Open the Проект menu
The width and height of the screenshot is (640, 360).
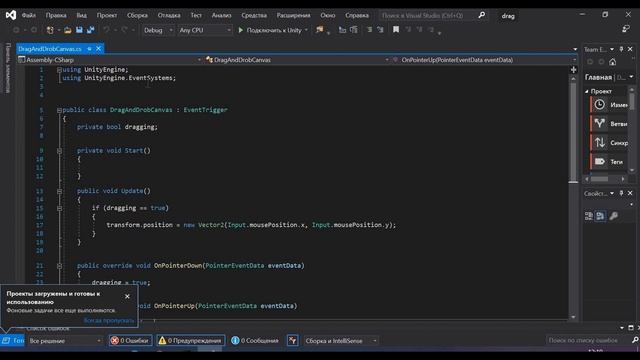107,15
